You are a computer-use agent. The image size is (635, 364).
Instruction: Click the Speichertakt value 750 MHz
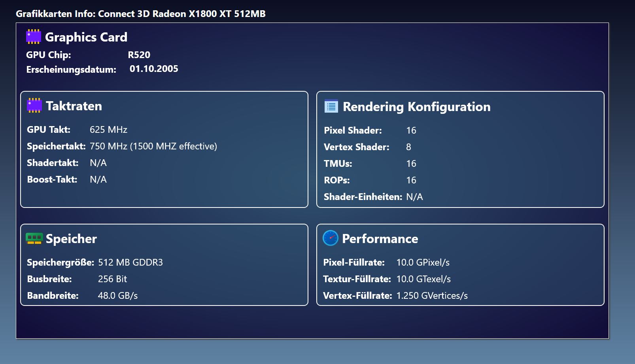click(153, 146)
